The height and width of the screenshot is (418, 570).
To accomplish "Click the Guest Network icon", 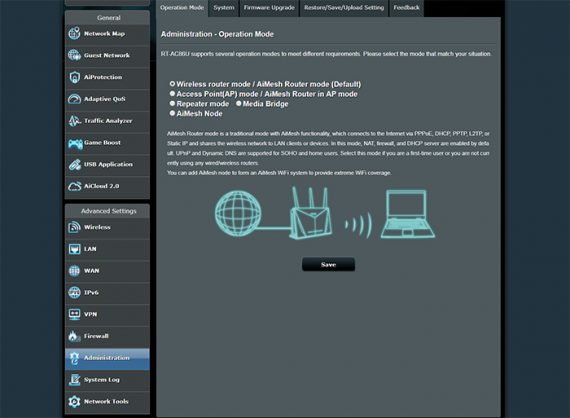I will pyautogui.click(x=74, y=55).
